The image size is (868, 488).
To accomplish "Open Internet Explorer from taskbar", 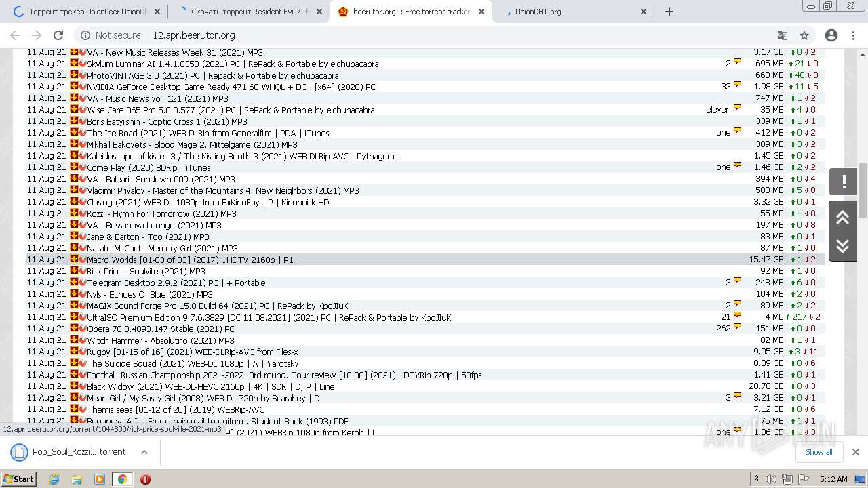I will tap(54, 479).
